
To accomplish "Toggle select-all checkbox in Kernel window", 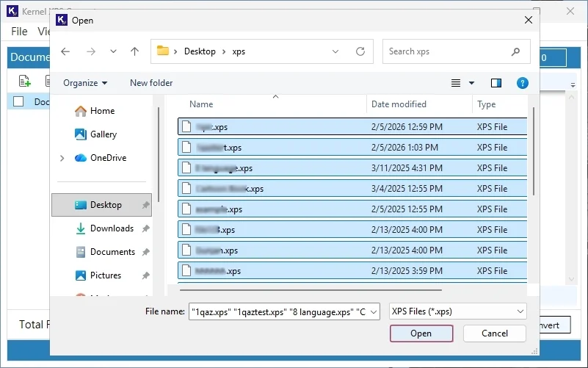I will [18, 101].
